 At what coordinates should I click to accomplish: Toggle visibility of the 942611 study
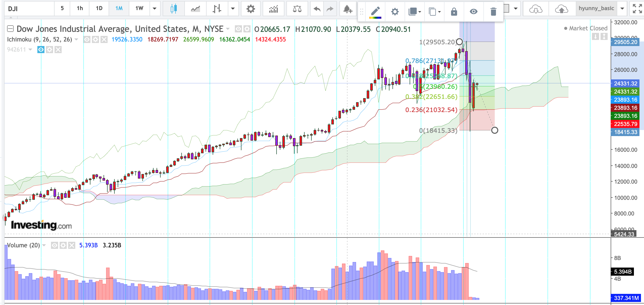pyautogui.click(x=41, y=50)
